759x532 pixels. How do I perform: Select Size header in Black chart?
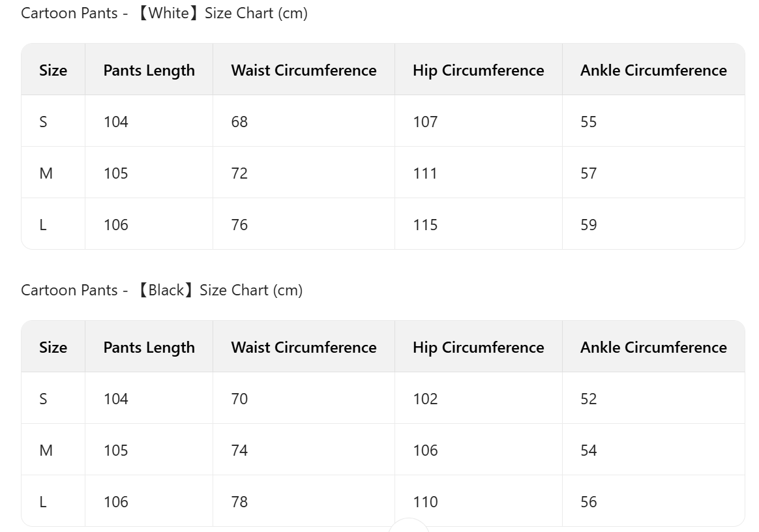pyautogui.click(x=53, y=347)
